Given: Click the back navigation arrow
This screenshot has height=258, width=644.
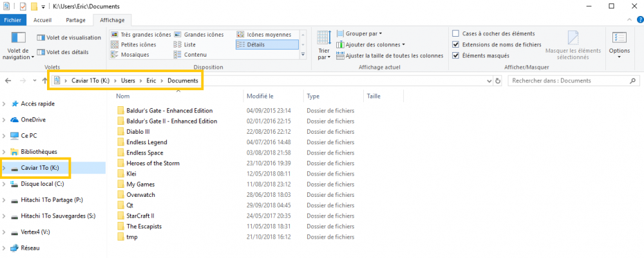Looking at the screenshot, I should click(8, 81).
